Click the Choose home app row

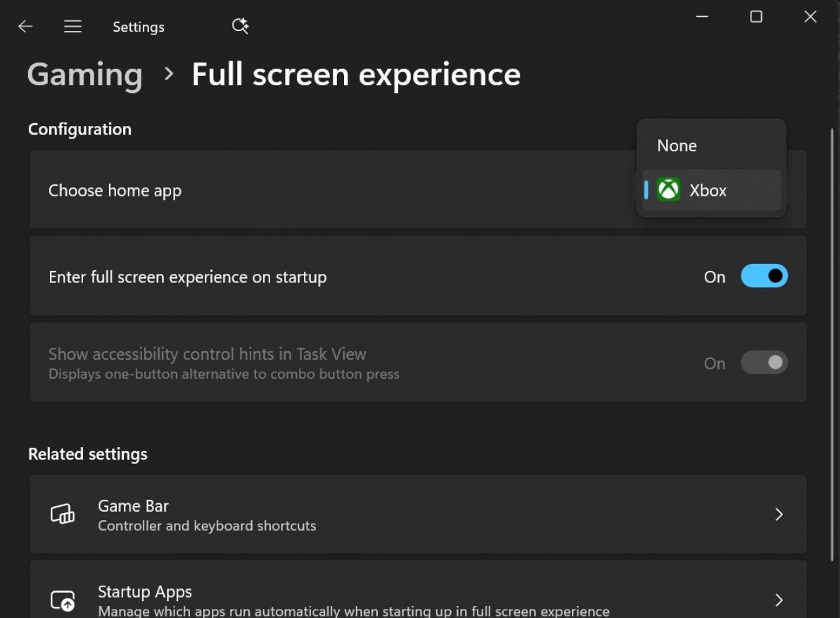pyautogui.click(x=281, y=190)
